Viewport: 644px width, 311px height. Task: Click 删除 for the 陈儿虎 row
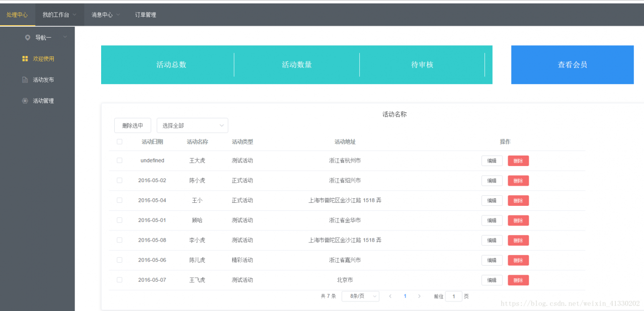click(518, 260)
